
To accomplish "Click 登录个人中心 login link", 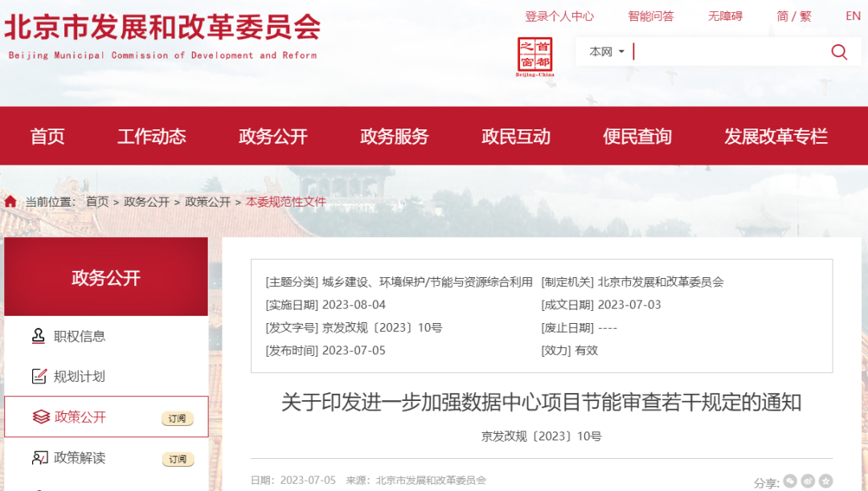I will point(559,16).
